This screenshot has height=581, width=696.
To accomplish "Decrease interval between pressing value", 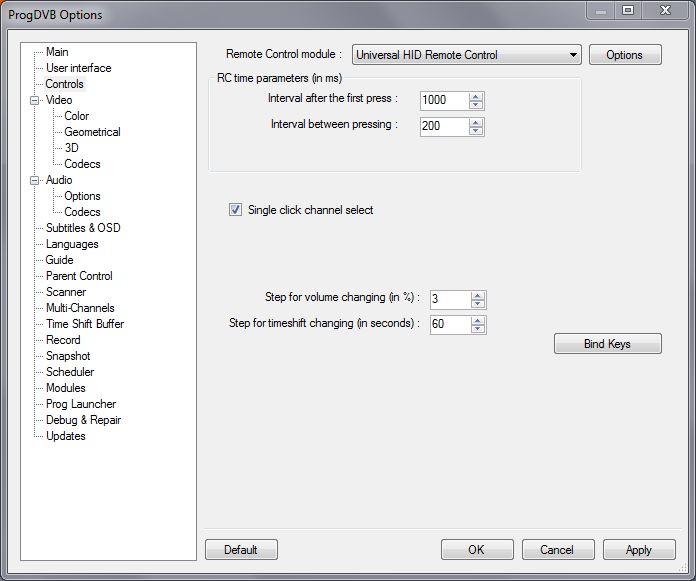I will (x=477, y=130).
